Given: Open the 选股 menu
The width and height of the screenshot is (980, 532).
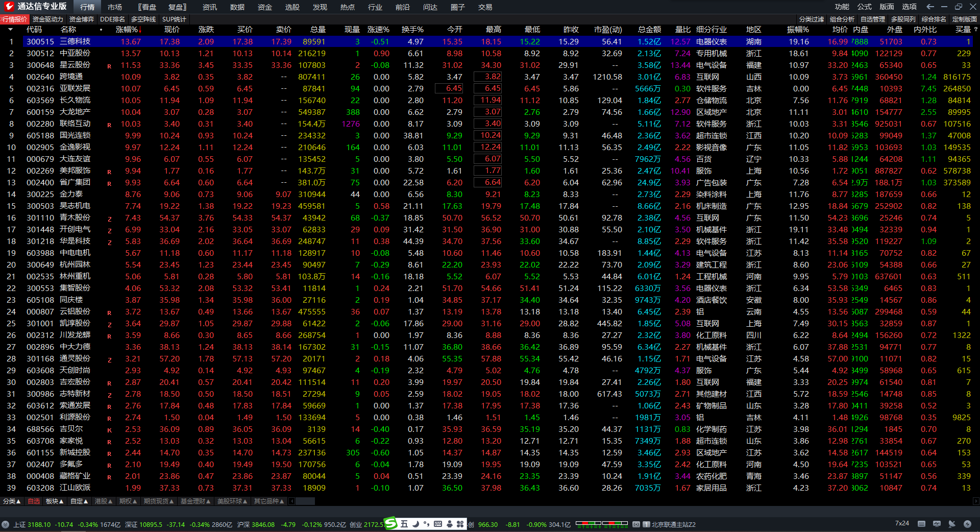Looking at the screenshot, I should [x=292, y=7].
